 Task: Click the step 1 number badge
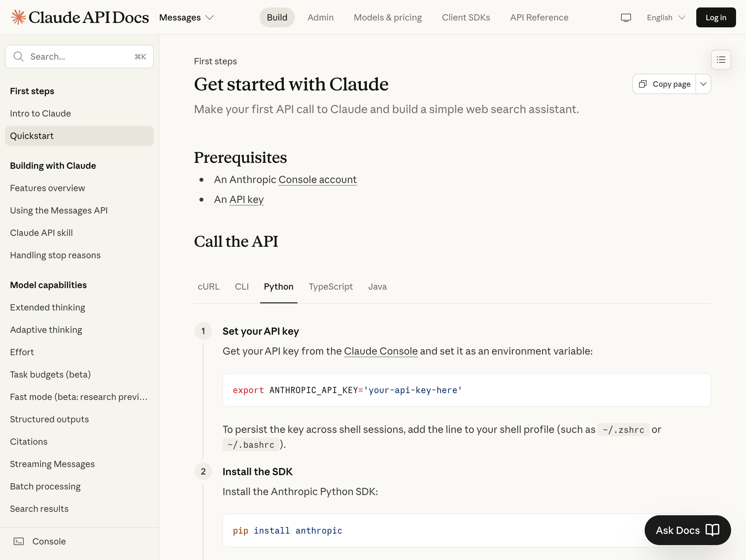pyautogui.click(x=203, y=331)
